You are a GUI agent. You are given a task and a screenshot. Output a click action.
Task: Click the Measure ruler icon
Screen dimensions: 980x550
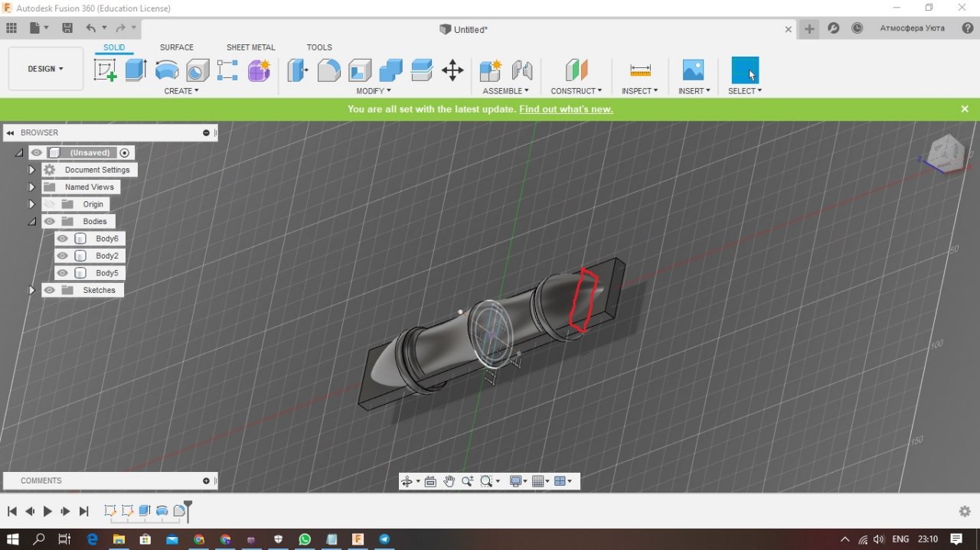[x=640, y=70]
